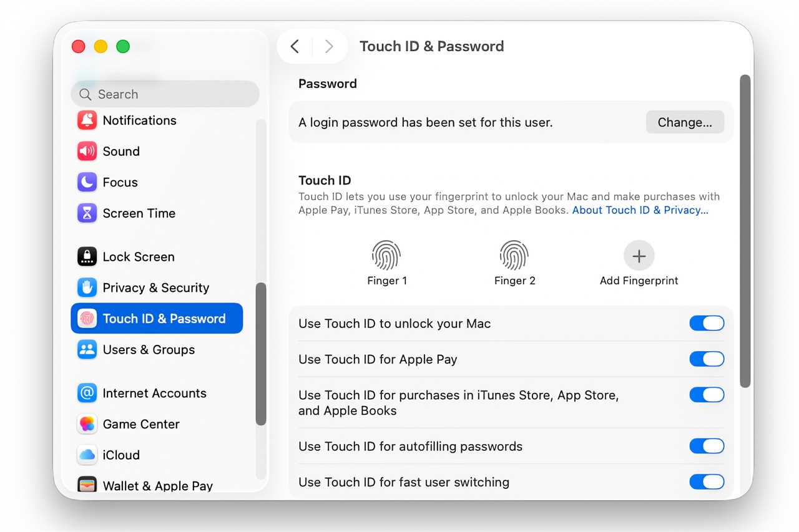Click the Focus moon icon
Image resolution: width=799 pixels, height=532 pixels.
click(87, 182)
